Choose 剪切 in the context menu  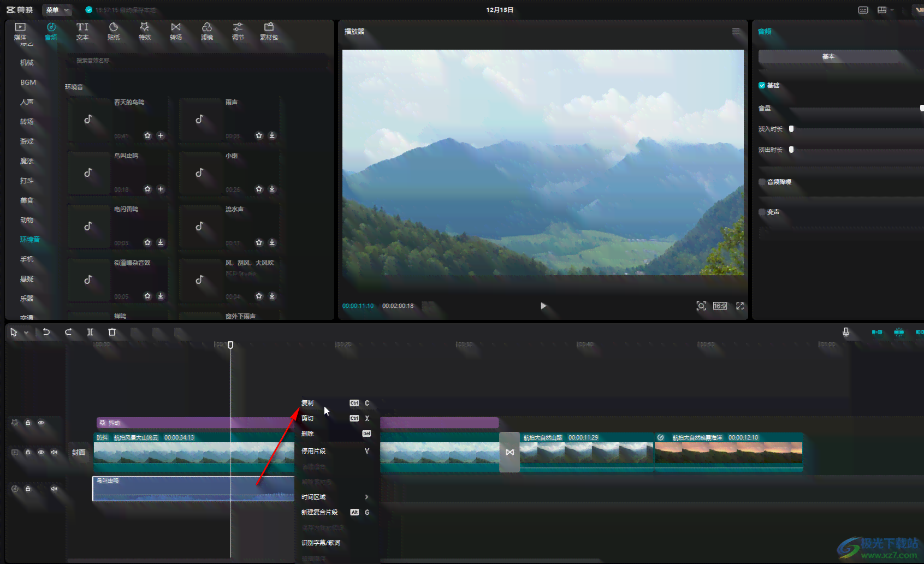[336, 418]
